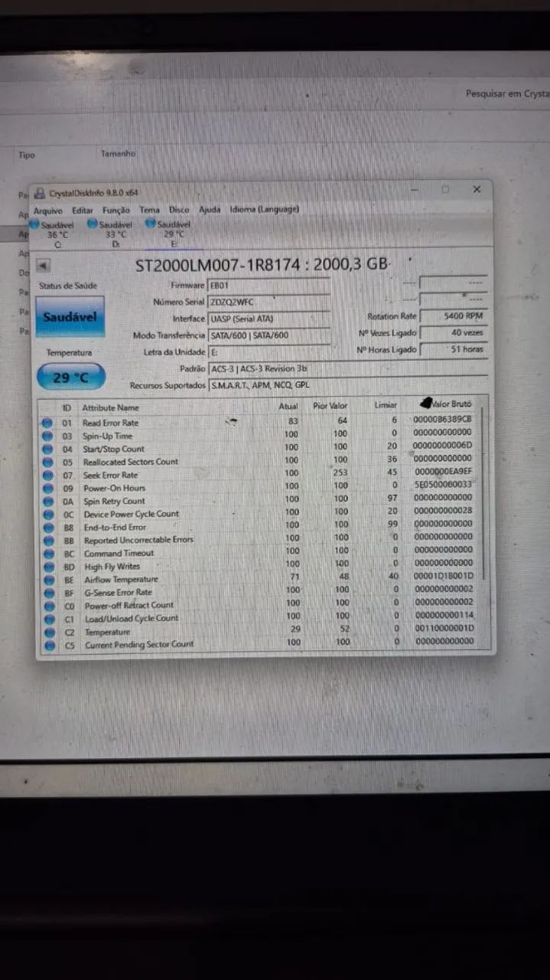Click the blue status icon for Seek Error Rate
Screen dimensions: 550x980
47,475
